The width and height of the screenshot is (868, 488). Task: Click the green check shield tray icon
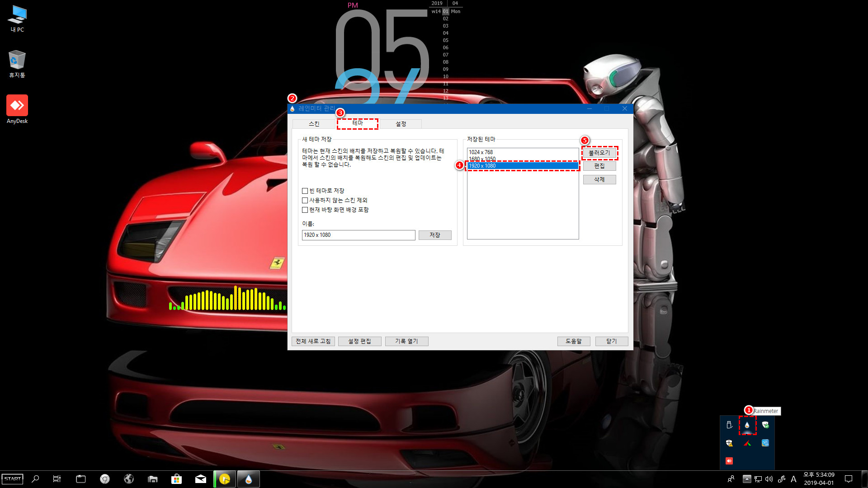point(765,425)
